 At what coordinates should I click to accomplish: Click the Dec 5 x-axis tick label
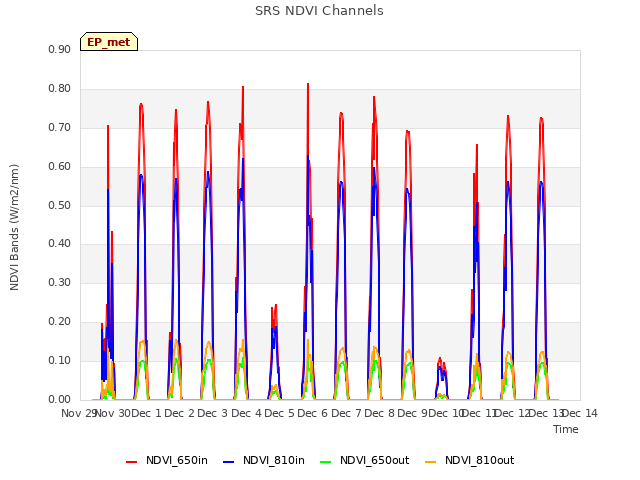click(279, 413)
